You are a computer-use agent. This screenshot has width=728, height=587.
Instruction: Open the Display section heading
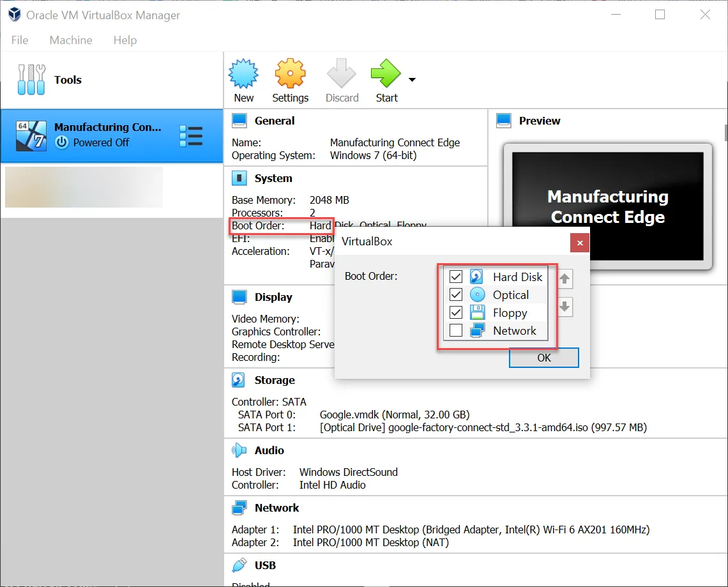pyautogui.click(x=273, y=297)
